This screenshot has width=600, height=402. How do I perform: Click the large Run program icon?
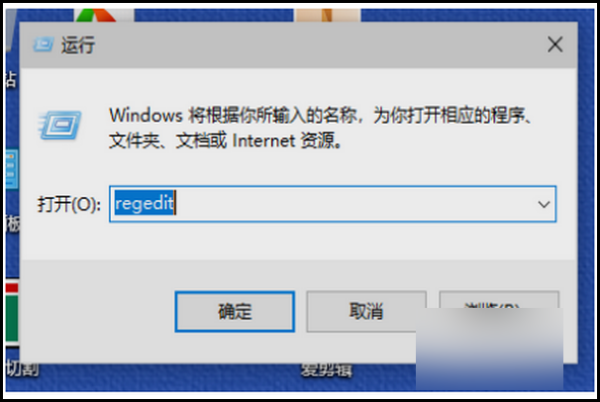pos(60,125)
